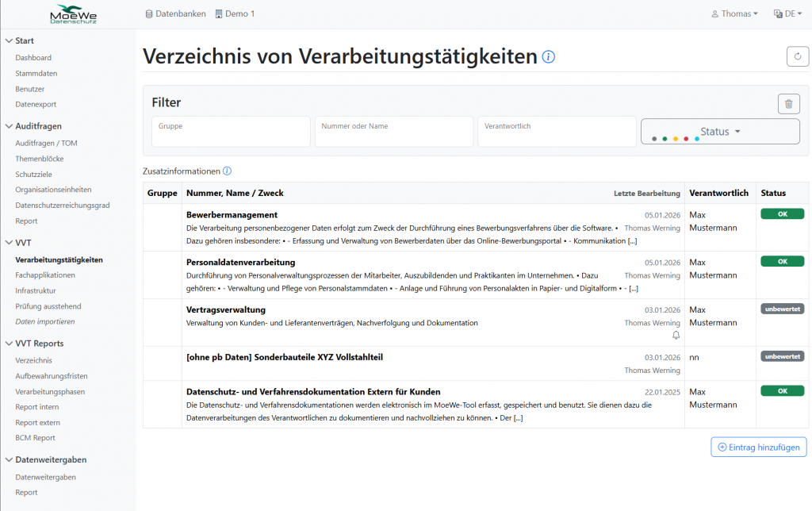This screenshot has height=511, width=812.
Task: Click info icon beside page heading
Action: pyautogui.click(x=549, y=57)
